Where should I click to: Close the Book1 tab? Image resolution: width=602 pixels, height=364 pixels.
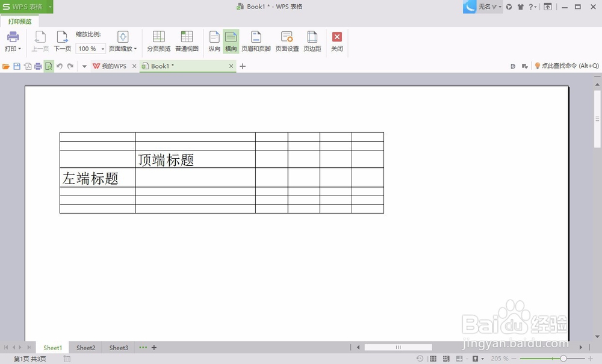pyautogui.click(x=231, y=66)
